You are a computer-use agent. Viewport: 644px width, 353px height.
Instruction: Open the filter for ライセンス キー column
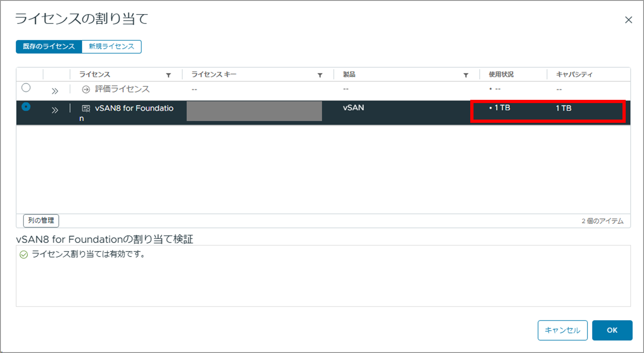coord(320,75)
